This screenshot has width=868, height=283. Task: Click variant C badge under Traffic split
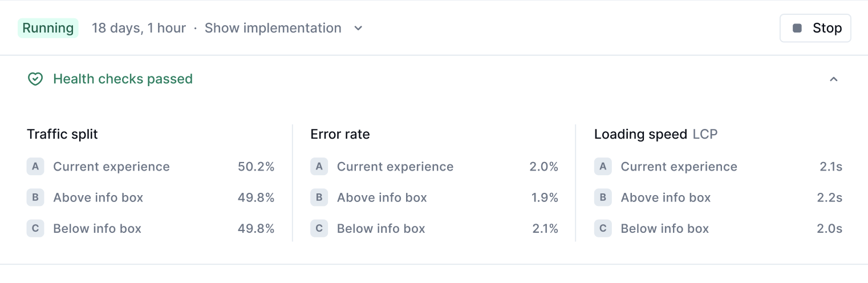(x=35, y=228)
